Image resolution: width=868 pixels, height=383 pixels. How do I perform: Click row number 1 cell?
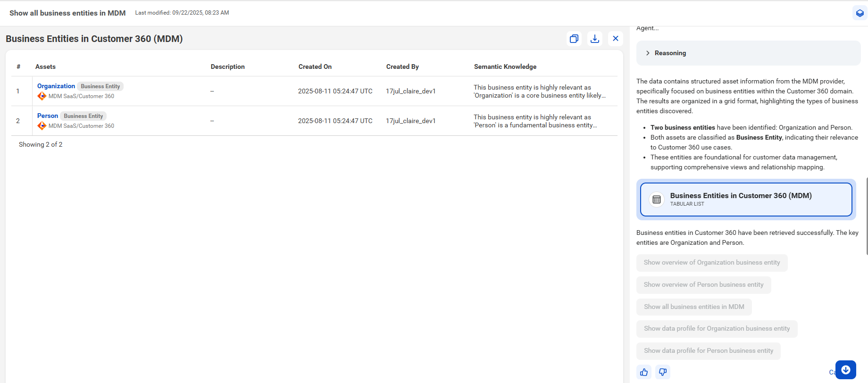coord(18,91)
